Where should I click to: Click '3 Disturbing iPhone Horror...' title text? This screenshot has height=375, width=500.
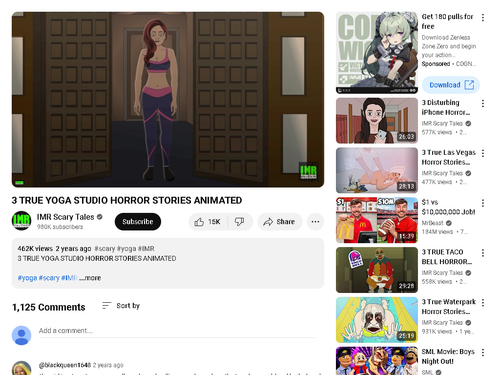click(x=446, y=107)
